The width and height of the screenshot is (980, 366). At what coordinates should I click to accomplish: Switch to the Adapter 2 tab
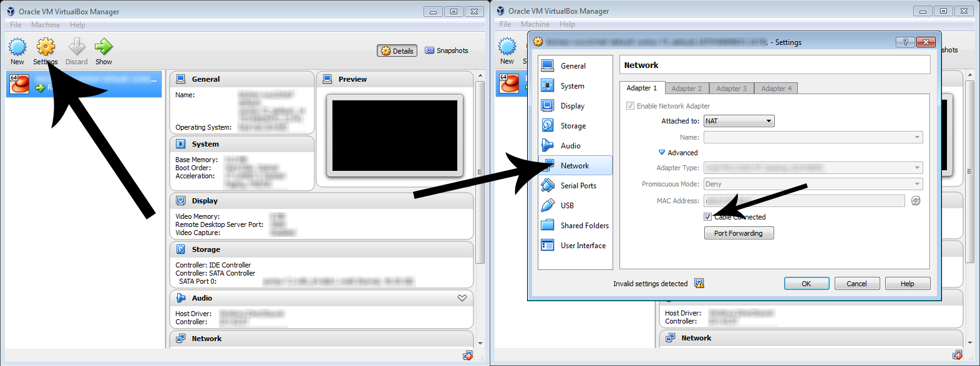[x=687, y=89]
